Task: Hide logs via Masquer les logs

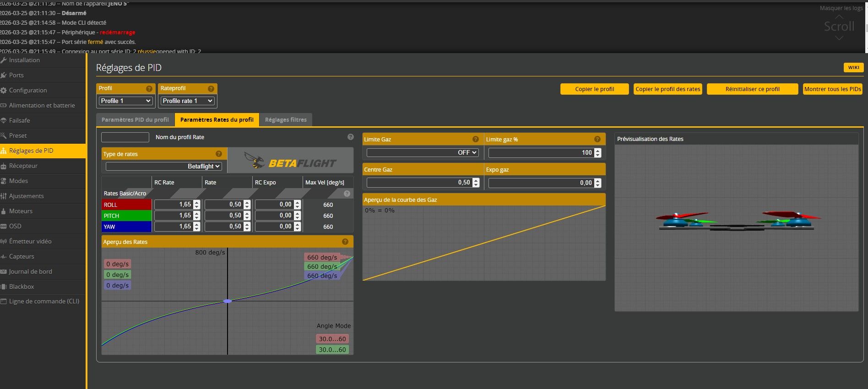Action: coord(841,8)
